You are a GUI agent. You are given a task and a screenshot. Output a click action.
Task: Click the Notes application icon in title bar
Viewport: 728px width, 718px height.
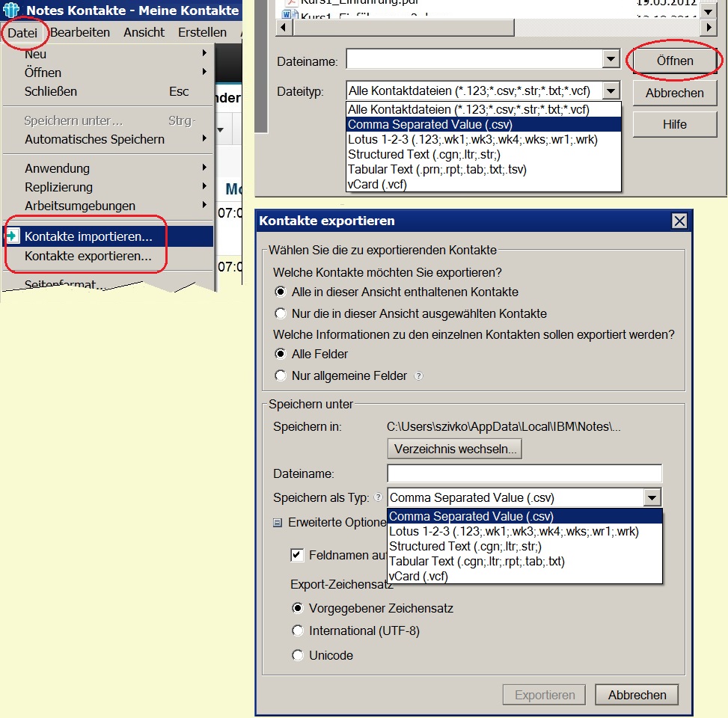(11, 10)
